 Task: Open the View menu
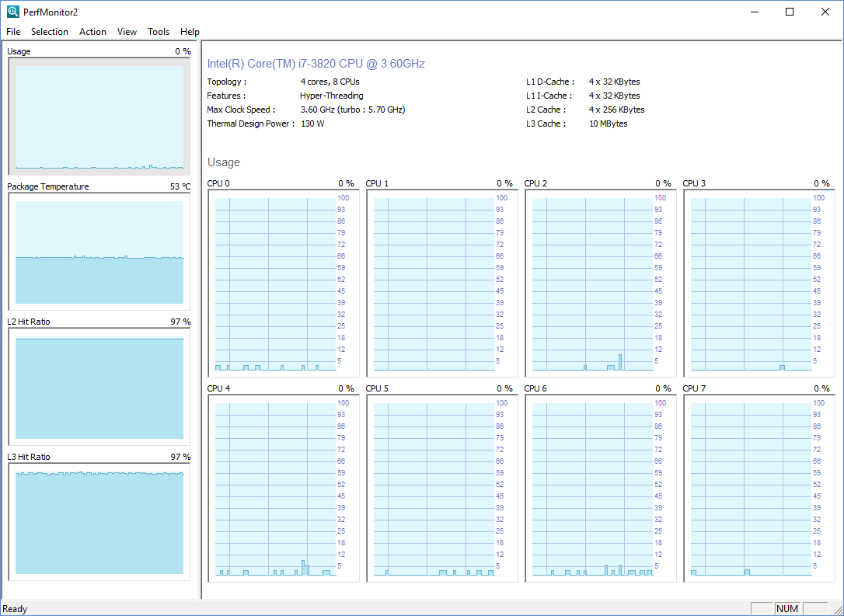pyautogui.click(x=127, y=32)
